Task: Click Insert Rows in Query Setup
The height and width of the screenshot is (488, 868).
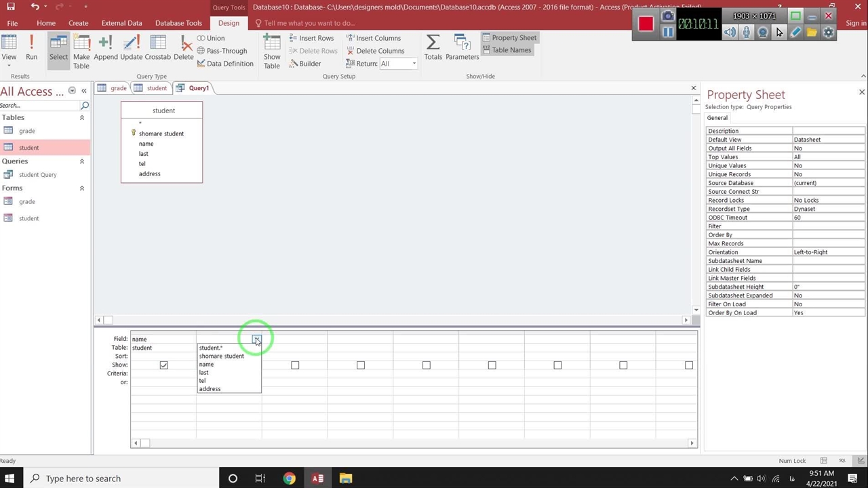Action: point(311,38)
